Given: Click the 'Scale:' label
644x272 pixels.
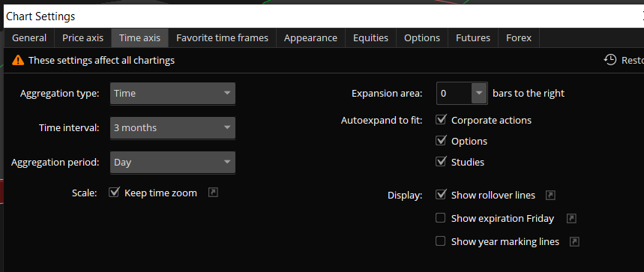Looking at the screenshot, I should pyautogui.click(x=84, y=193).
